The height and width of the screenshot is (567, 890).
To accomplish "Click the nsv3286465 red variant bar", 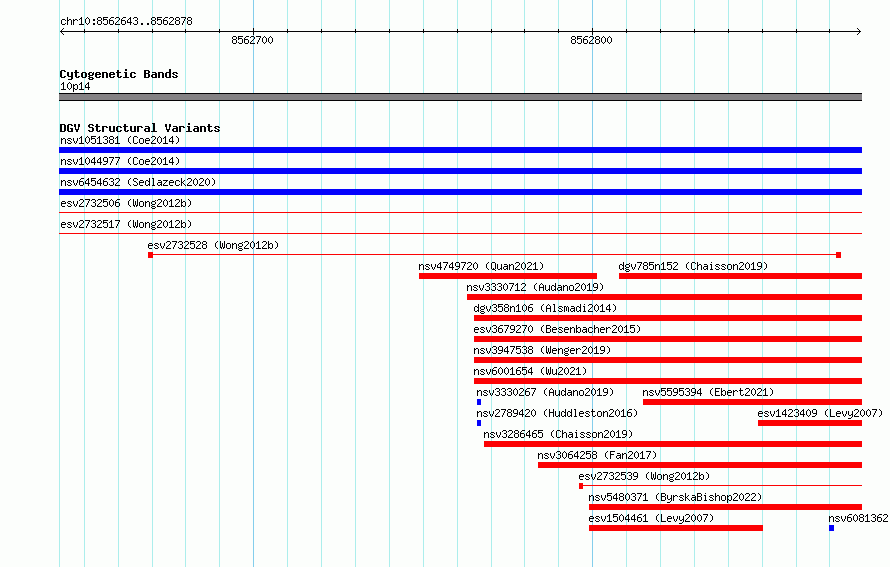I will (673, 444).
